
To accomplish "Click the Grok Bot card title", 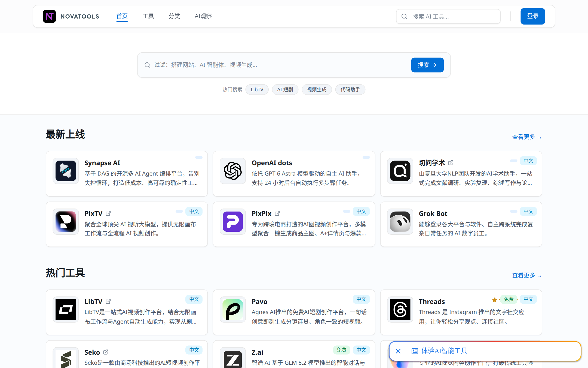I will point(433,213).
